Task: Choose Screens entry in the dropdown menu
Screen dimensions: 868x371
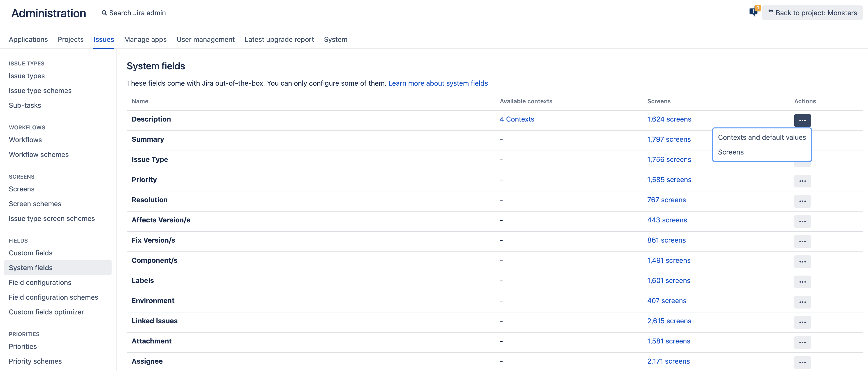Action: coord(762,152)
